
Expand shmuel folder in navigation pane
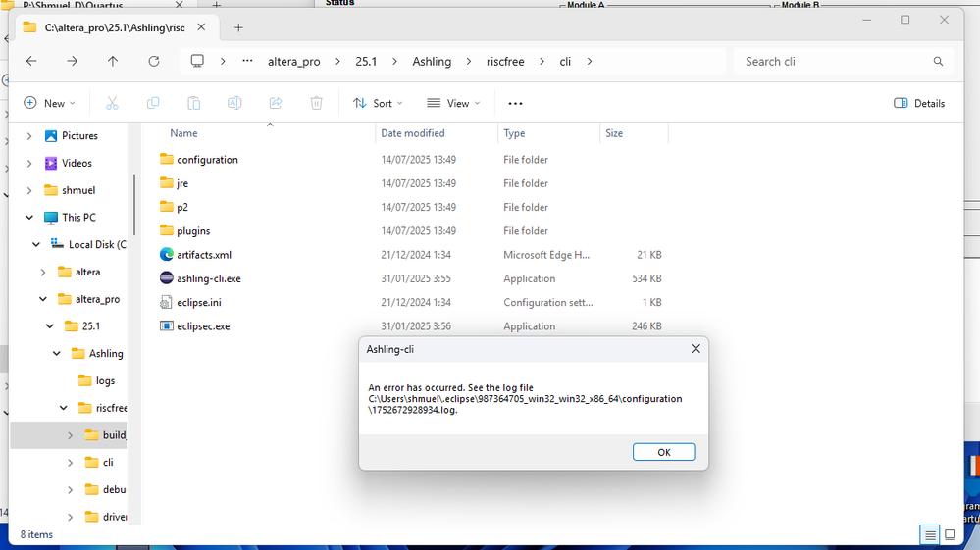pyautogui.click(x=29, y=190)
